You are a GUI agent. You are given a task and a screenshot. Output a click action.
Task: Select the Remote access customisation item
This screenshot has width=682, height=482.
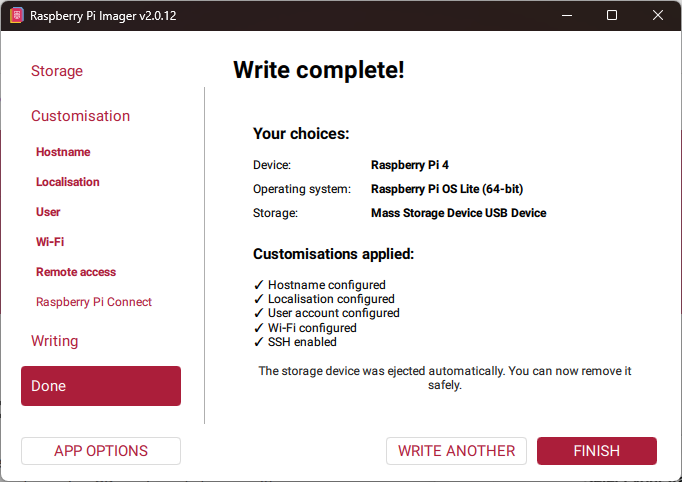tap(76, 272)
